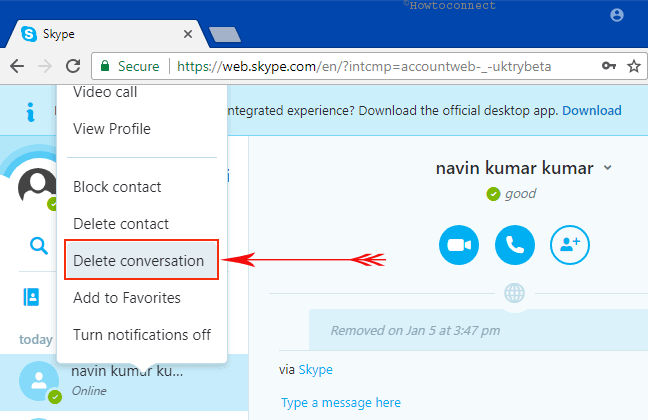Screen dimensions: 648x420
Task: Click the globe translator icon
Action: pyautogui.click(x=515, y=294)
